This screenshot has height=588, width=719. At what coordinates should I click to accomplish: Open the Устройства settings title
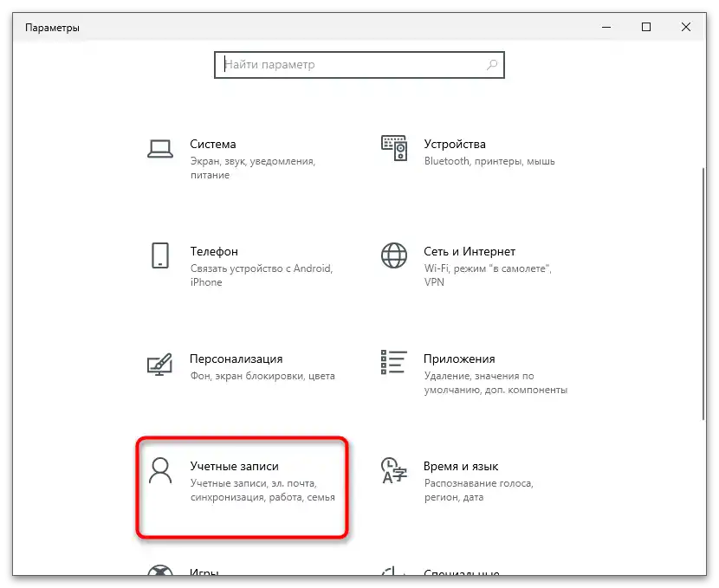point(455,145)
